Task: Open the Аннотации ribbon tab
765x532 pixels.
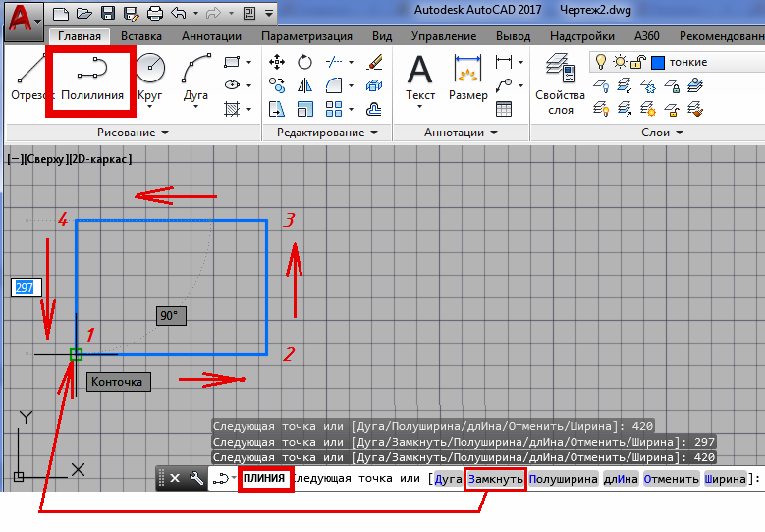Action: click(212, 36)
